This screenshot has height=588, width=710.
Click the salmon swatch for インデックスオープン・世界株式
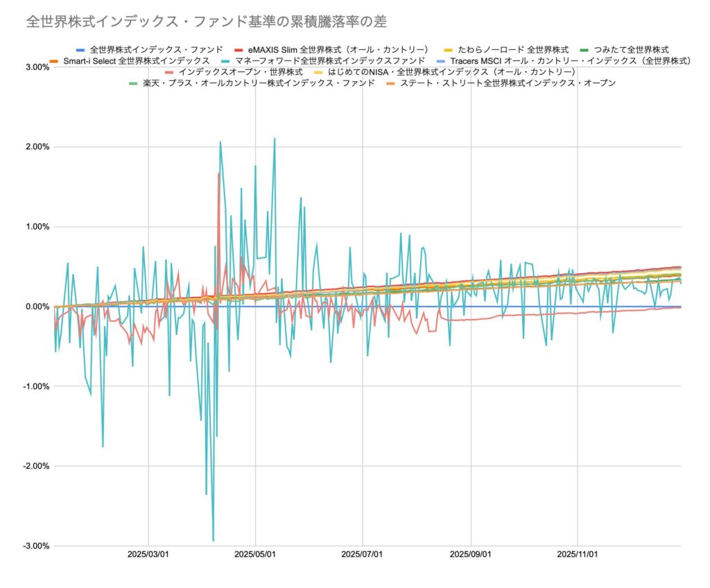pos(169,72)
